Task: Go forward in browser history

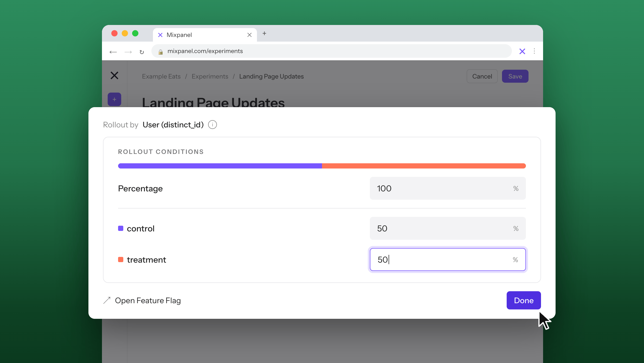Action: point(128,52)
